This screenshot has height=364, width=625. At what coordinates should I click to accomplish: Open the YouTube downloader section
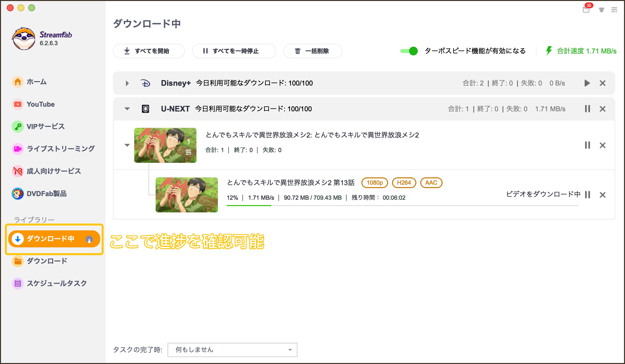(x=40, y=104)
